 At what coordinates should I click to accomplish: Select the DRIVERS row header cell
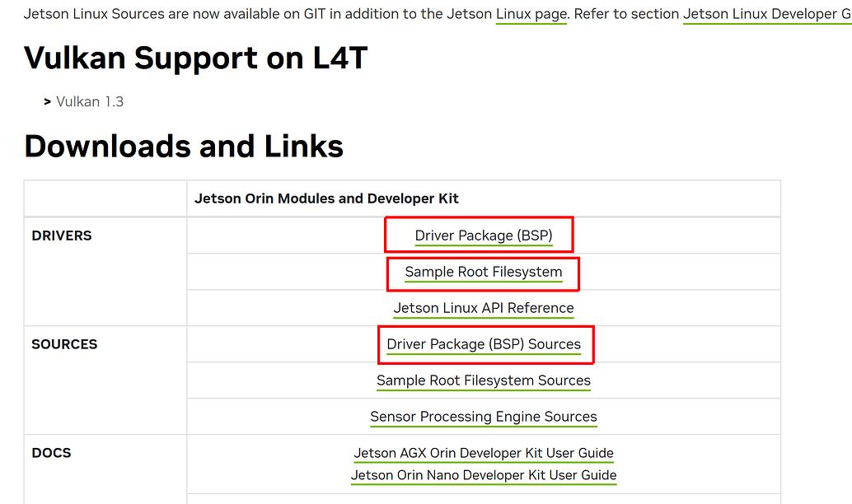(62, 236)
